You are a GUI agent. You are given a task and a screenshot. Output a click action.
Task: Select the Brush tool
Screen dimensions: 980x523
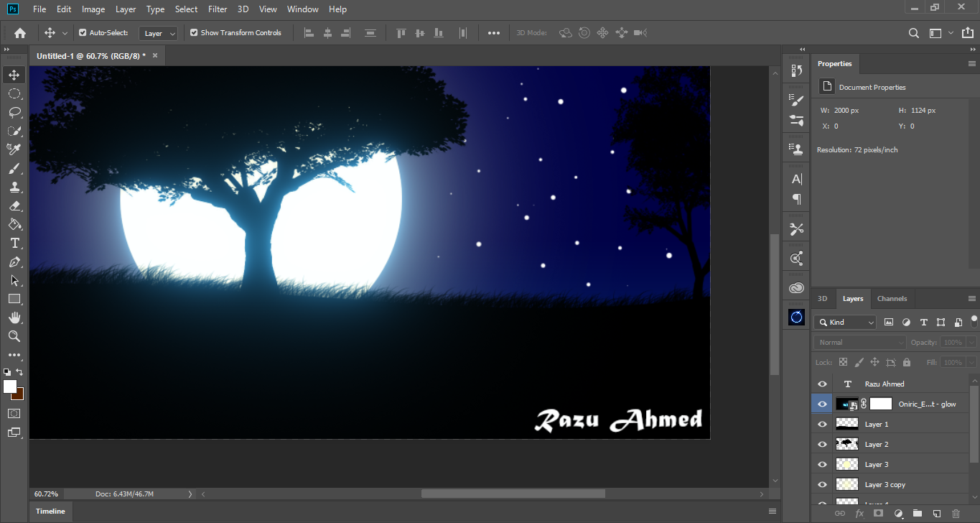pos(14,168)
